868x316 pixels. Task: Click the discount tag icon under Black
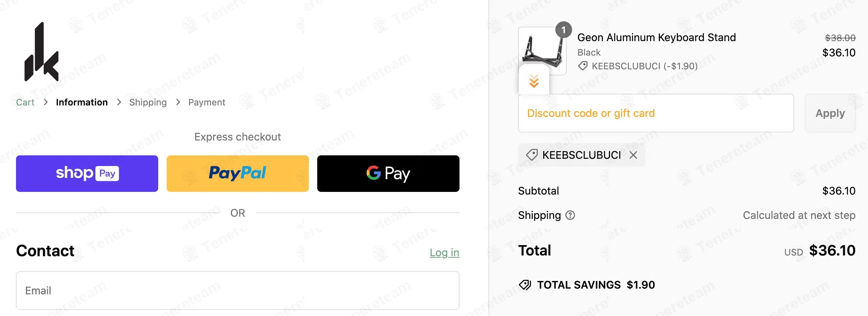pyautogui.click(x=583, y=66)
